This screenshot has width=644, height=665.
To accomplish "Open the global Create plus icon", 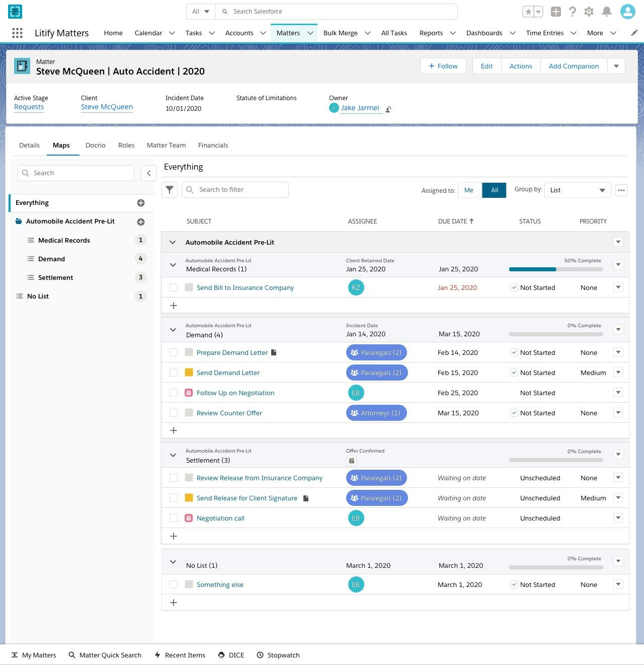I will click(556, 12).
